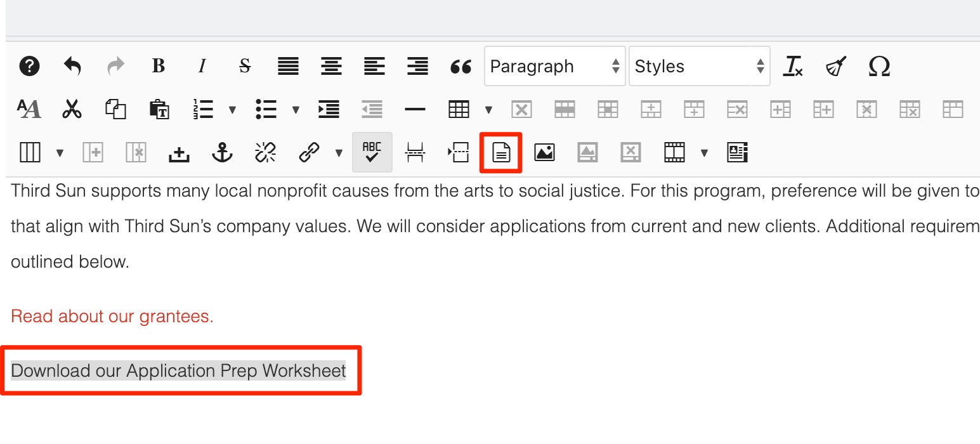The width and height of the screenshot is (980, 444).
Task: Toggle italic formatting
Action: click(201, 66)
